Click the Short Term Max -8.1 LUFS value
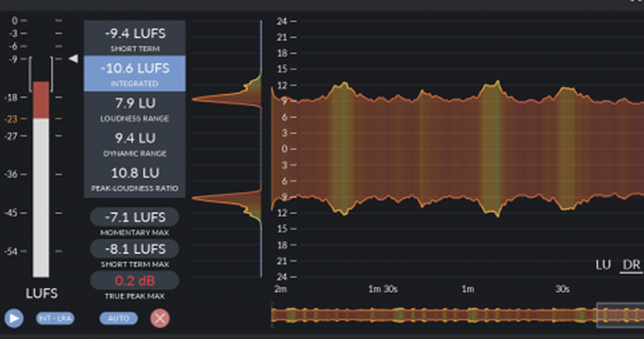644x339 pixels. coord(134,249)
